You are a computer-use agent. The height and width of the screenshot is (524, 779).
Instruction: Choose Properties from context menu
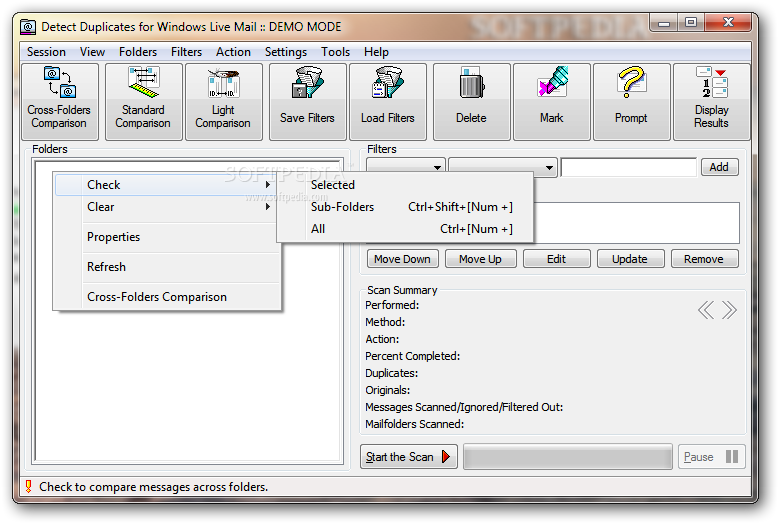point(166,237)
